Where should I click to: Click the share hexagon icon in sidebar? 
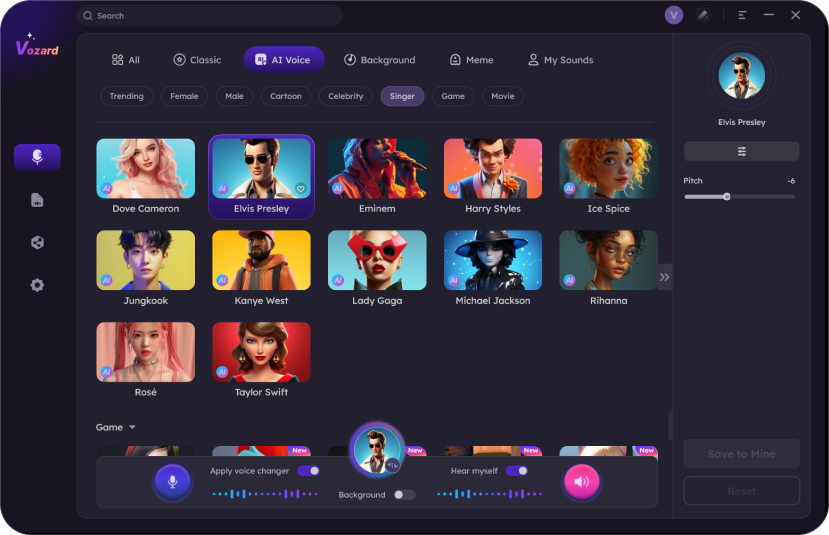coord(37,242)
